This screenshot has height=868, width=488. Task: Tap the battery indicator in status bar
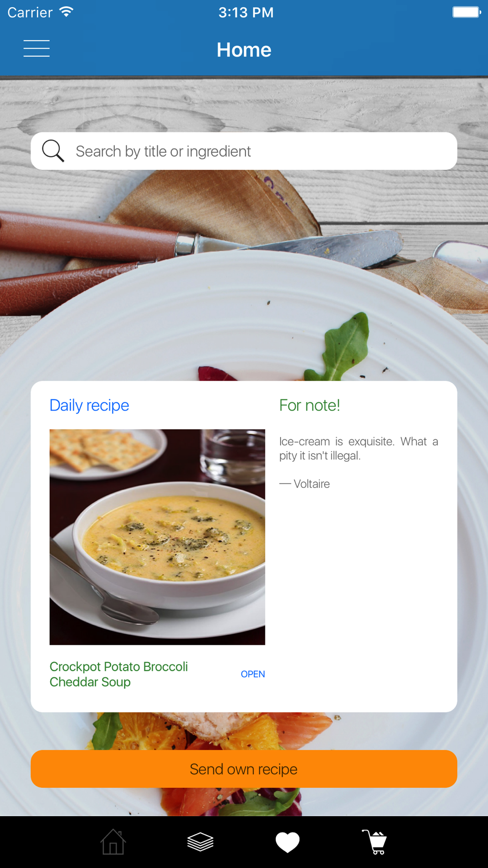tap(467, 12)
